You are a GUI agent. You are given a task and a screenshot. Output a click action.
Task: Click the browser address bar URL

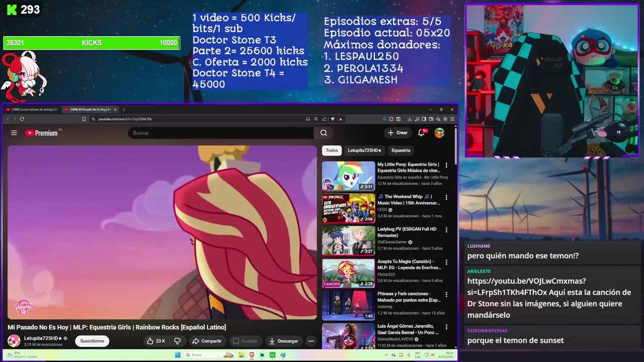pos(125,119)
